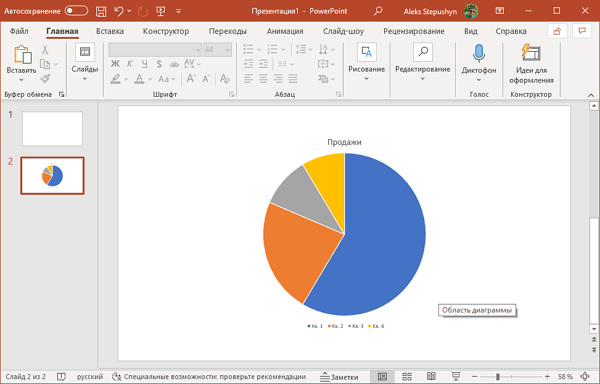Collapse the ribbon chevron
Screen dimensions: 600x384
pos(591,95)
